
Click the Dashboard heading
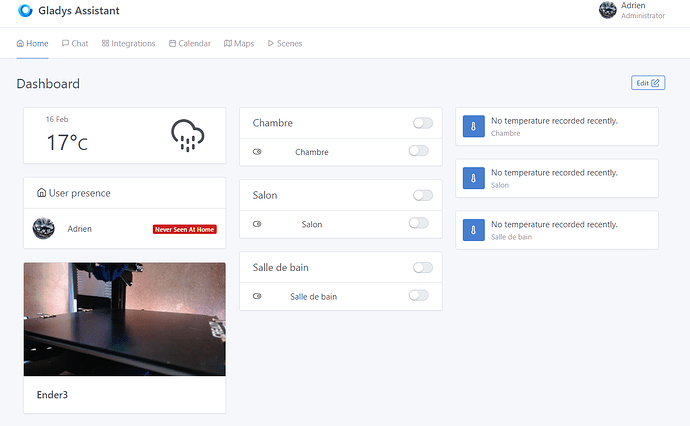click(x=48, y=84)
